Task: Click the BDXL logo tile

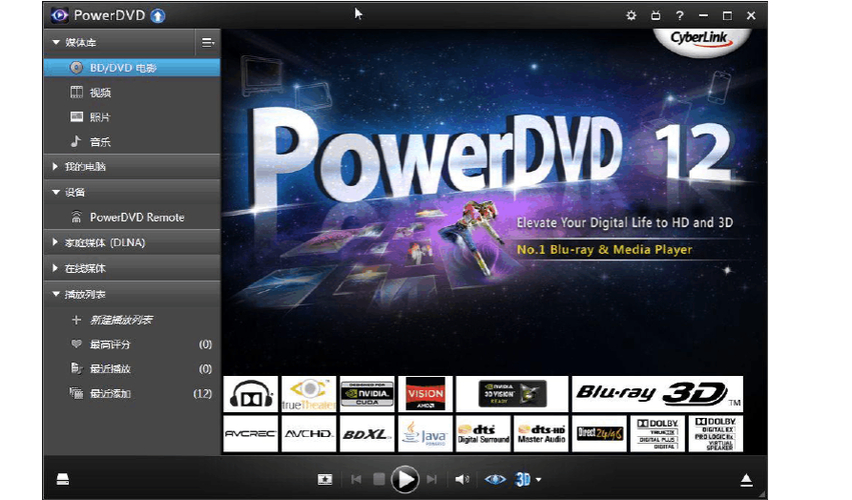Action: pyautogui.click(x=367, y=434)
